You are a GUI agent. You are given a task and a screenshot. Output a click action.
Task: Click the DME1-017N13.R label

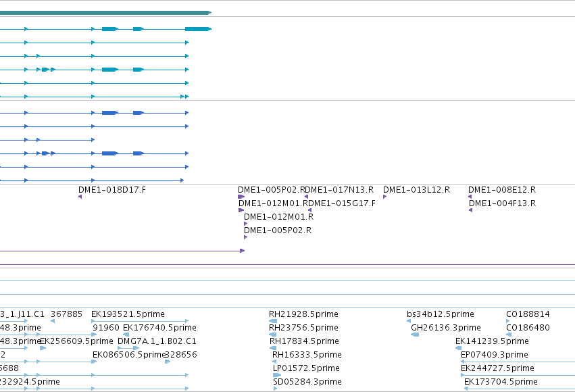pos(339,190)
